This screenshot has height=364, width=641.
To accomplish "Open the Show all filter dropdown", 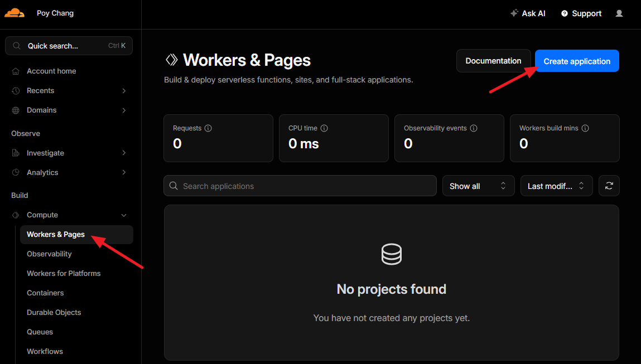I will tap(478, 186).
